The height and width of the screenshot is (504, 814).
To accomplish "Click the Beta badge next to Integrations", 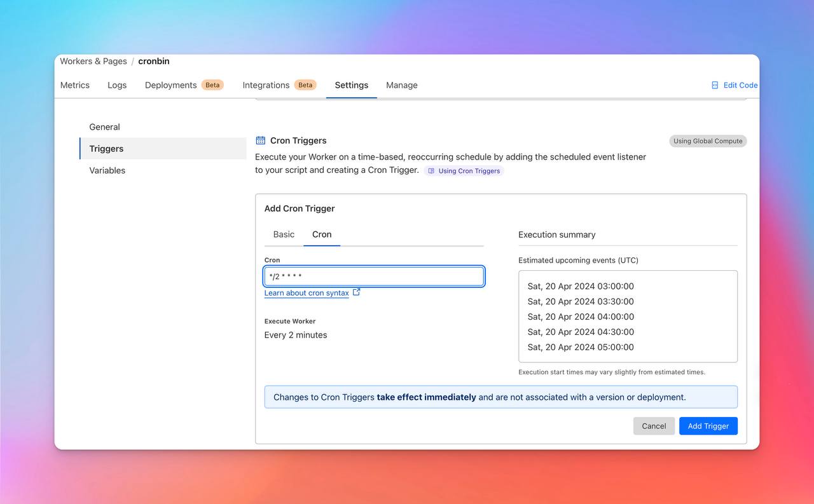I will point(305,85).
